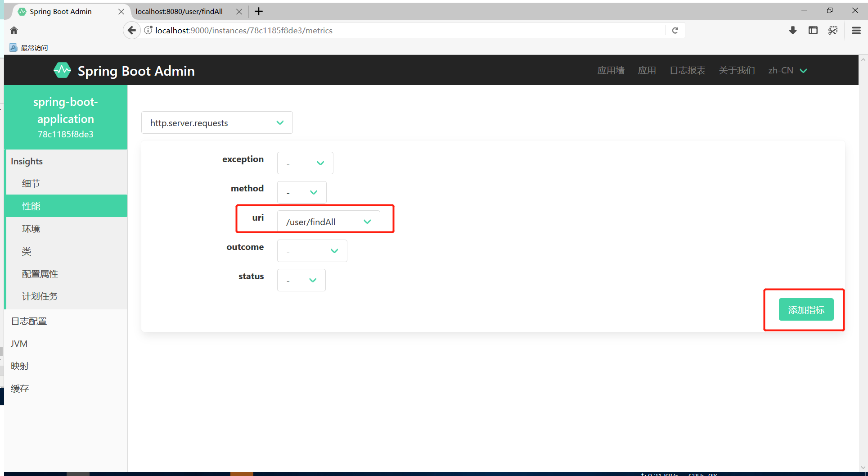Image resolution: width=868 pixels, height=476 pixels.
Task: Reload the page with the refresh icon
Action: coord(675,31)
